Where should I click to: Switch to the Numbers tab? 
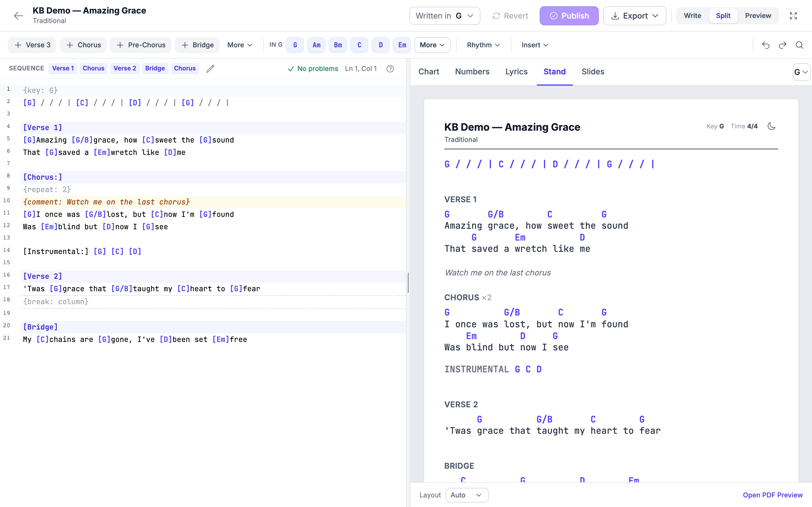point(472,72)
